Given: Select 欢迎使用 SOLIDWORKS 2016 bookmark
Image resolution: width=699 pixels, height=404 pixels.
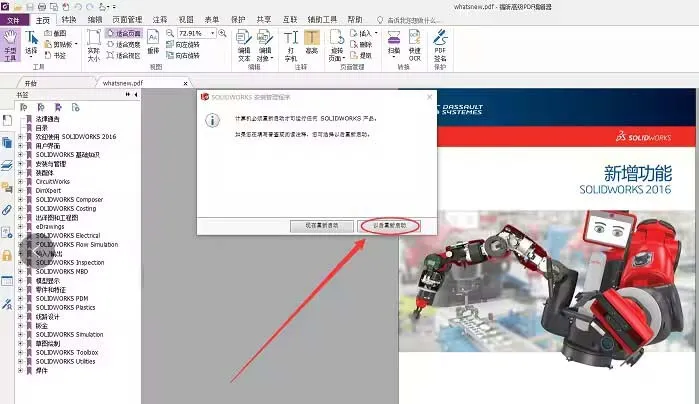Looking at the screenshot, I should (76, 137).
